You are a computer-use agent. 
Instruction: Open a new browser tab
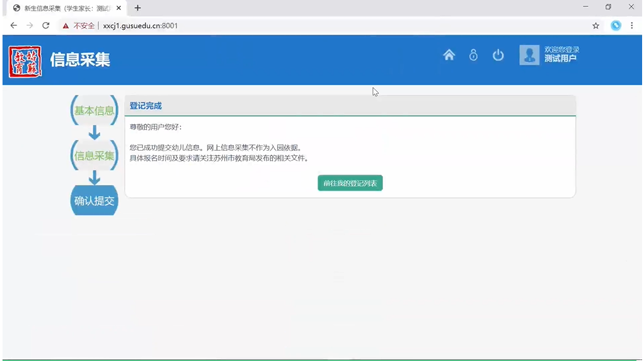click(x=137, y=8)
